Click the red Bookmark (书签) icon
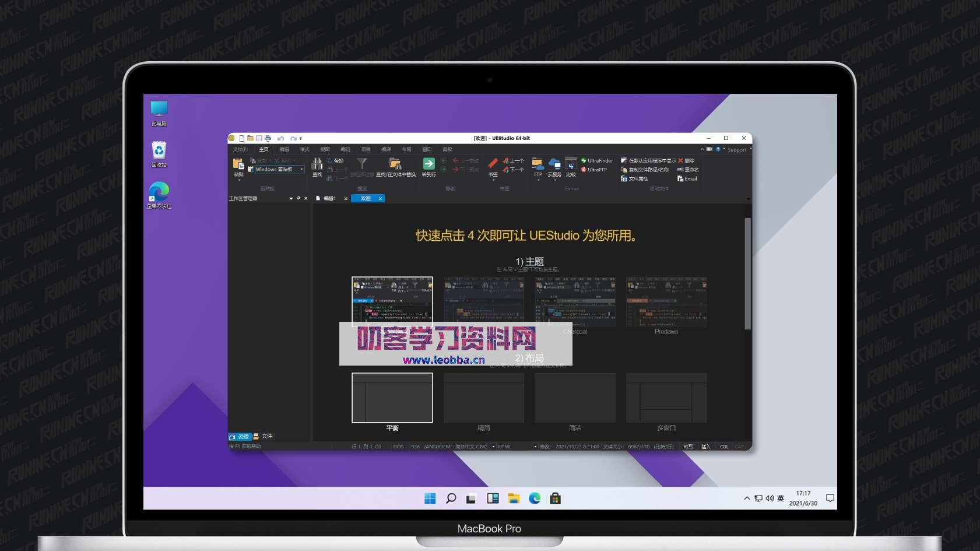The height and width of the screenshot is (551, 980). (493, 164)
